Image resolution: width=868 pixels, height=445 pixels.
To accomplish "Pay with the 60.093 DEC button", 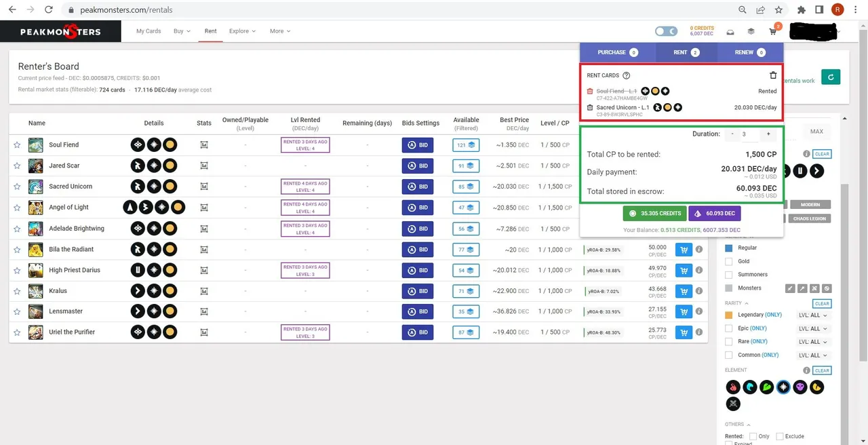I will 715,213.
